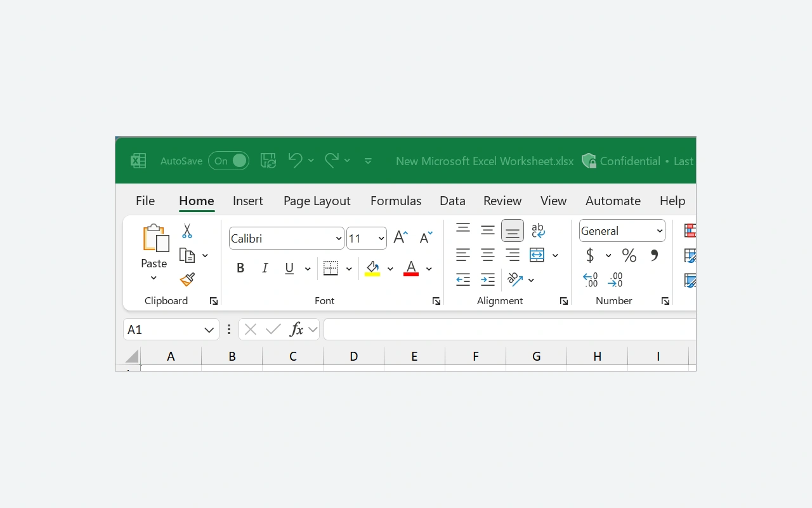The width and height of the screenshot is (812, 508).
Task: Click the Cut scissors icon
Action: click(x=187, y=231)
